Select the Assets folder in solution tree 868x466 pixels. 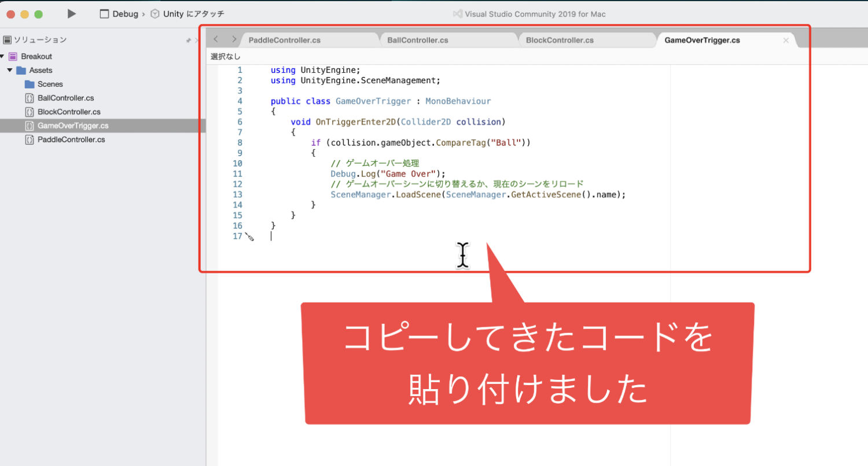coord(41,70)
